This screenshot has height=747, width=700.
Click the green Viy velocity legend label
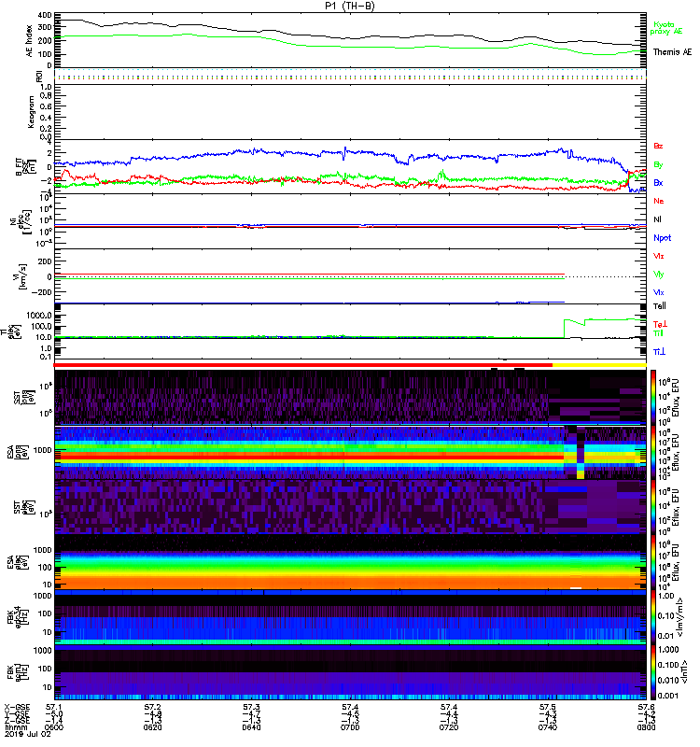click(659, 275)
